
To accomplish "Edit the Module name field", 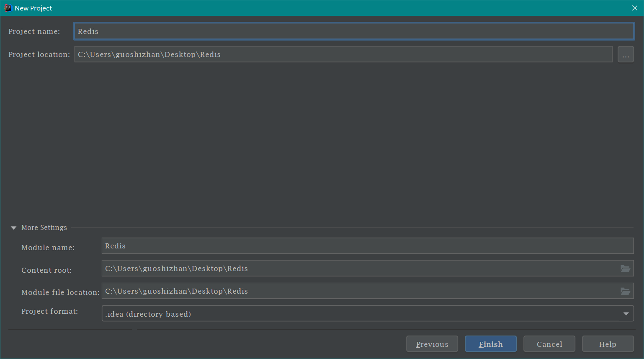I will point(367,246).
